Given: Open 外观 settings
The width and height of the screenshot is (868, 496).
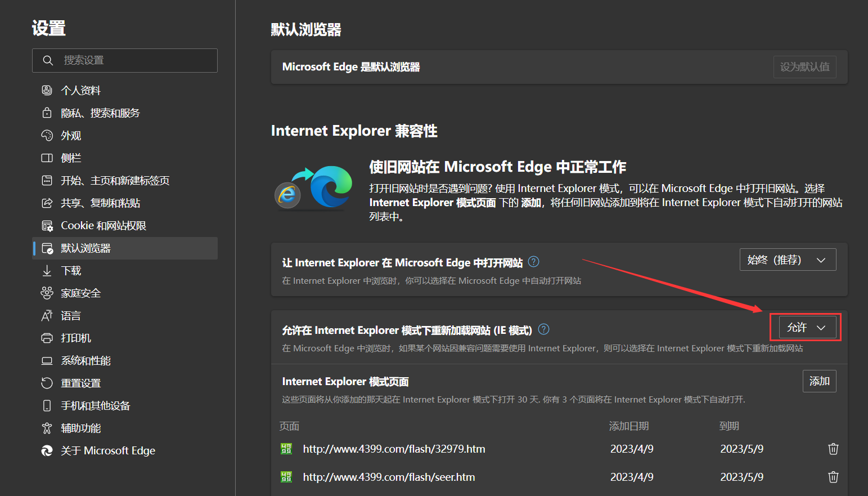Looking at the screenshot, I should 125,135.
